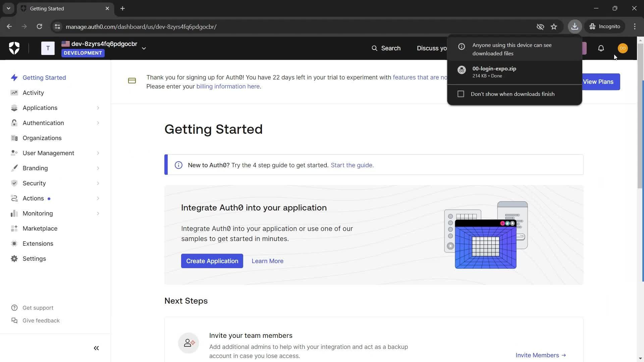Click the T tenant avatar tile
This screenshot has width=644, height=362.
[x=48, y=48]
